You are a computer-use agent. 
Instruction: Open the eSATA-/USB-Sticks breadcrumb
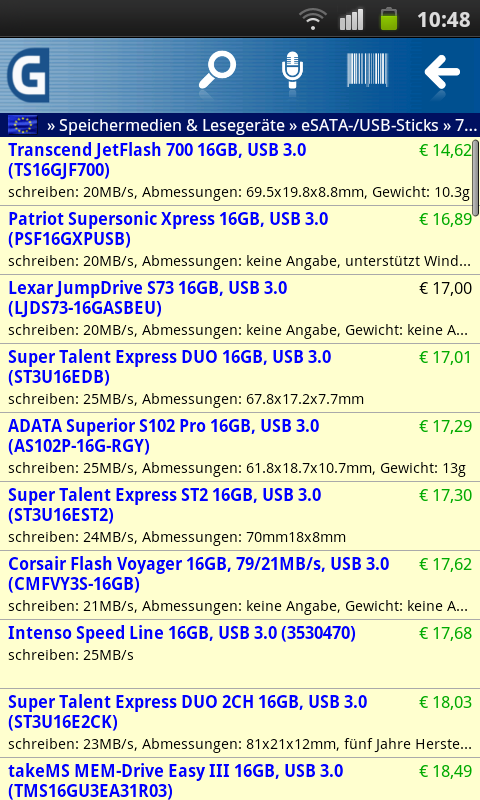[370, 125]
